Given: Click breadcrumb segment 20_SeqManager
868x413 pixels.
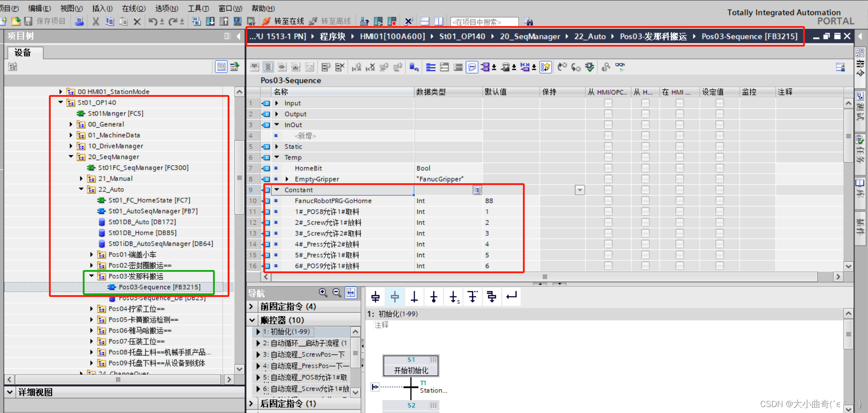Looking at the screenshot, I should pos(530,37).
